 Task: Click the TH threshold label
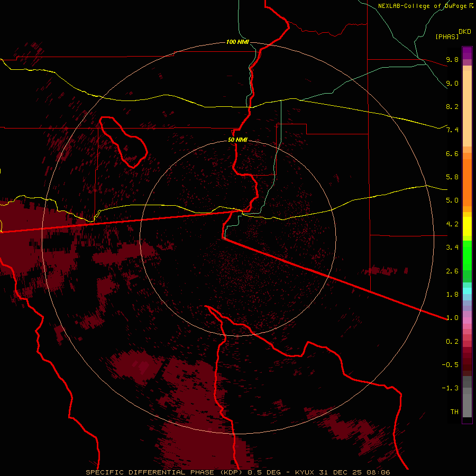click(x=454, y=412)
